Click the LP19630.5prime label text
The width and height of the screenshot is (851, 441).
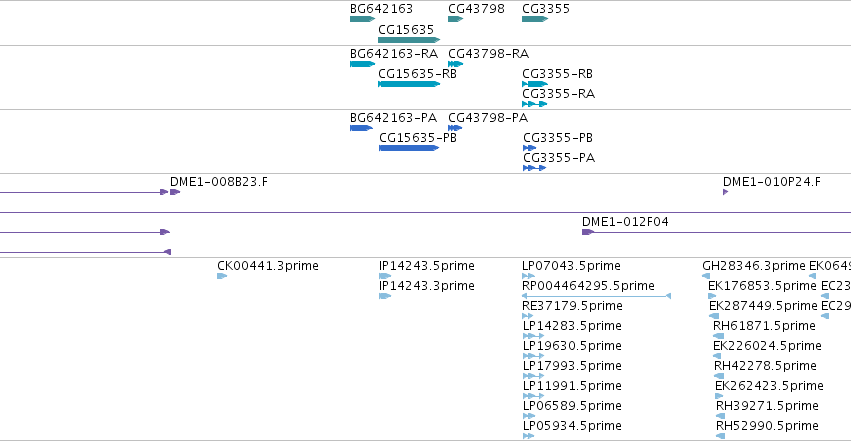572,346
